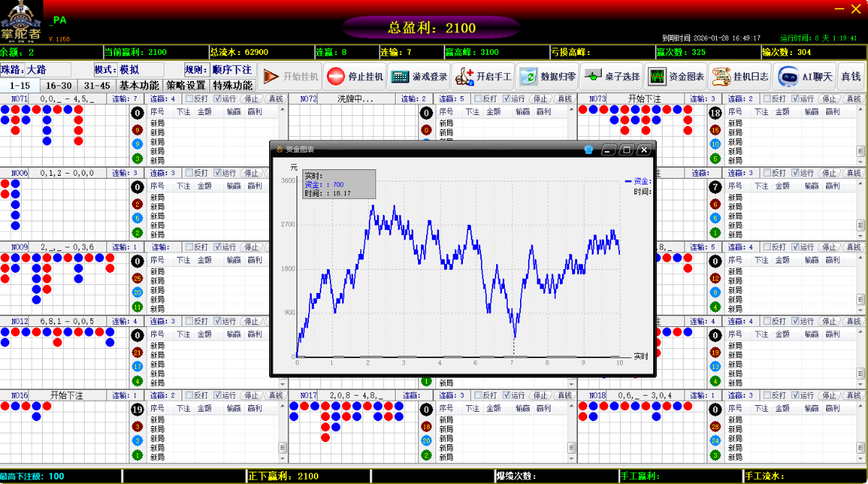Enable manual mode via 开启手工
868x484 pixels.
pyautogui.click(x=482, y=77)
